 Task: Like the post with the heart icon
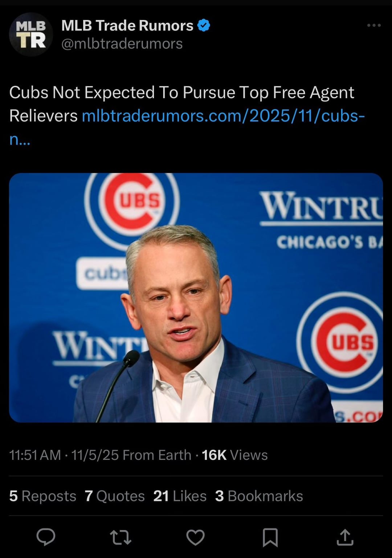click(195, 537)
